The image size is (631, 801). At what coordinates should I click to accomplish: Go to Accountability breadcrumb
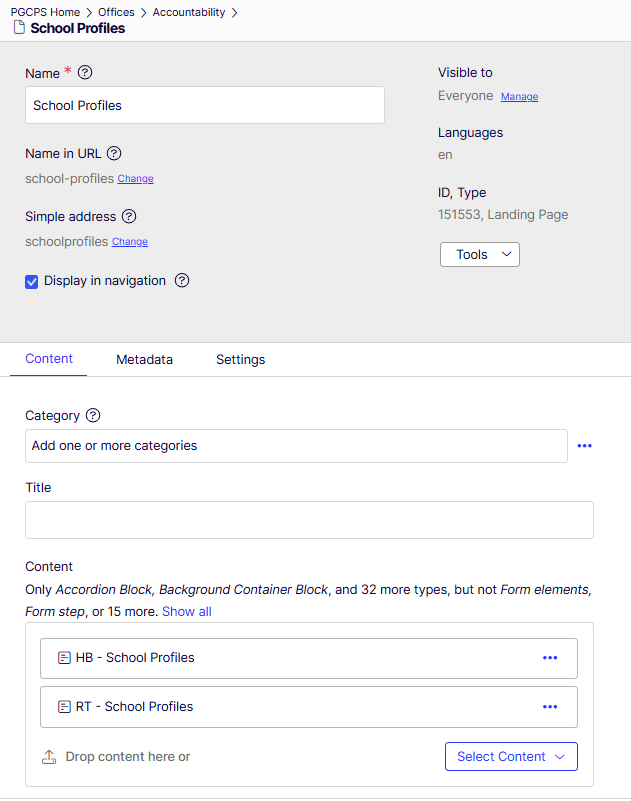point(189,12)
